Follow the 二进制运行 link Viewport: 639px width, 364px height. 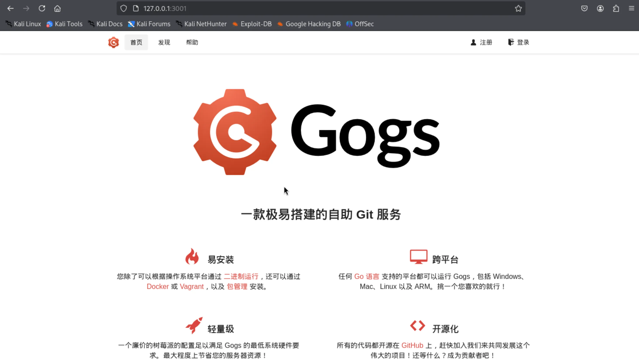pos(241,276)
